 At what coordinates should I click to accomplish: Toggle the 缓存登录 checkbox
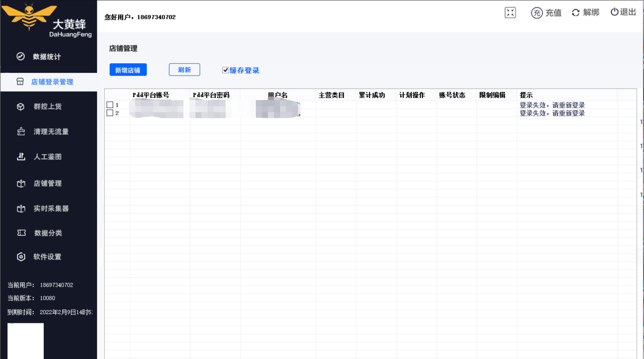pyautogui.click(x=226, y=70)
